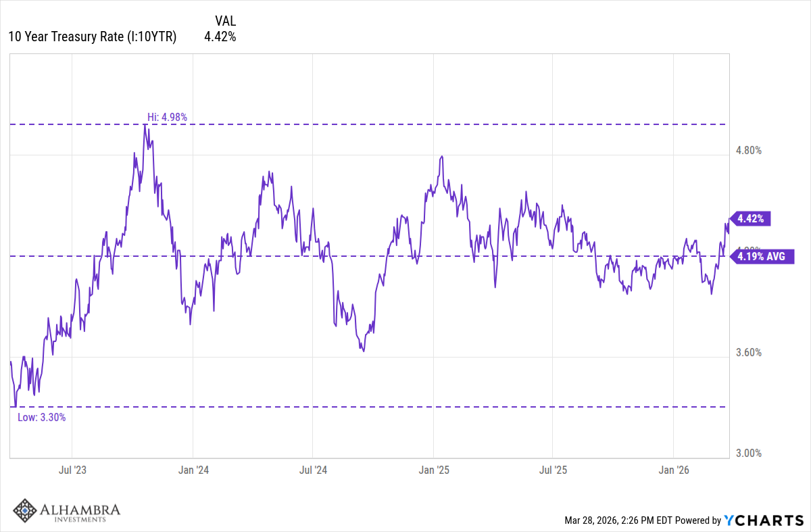Screen dimensions: 811x532
Task: Click the 4.42% value in the legend
Action: [220, 37]
